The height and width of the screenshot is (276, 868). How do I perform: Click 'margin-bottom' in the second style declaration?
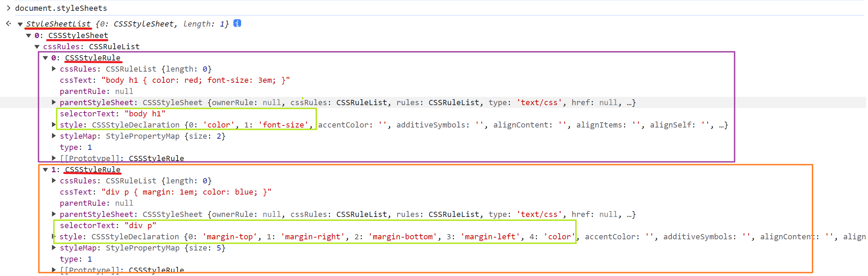tap(403, 237)
